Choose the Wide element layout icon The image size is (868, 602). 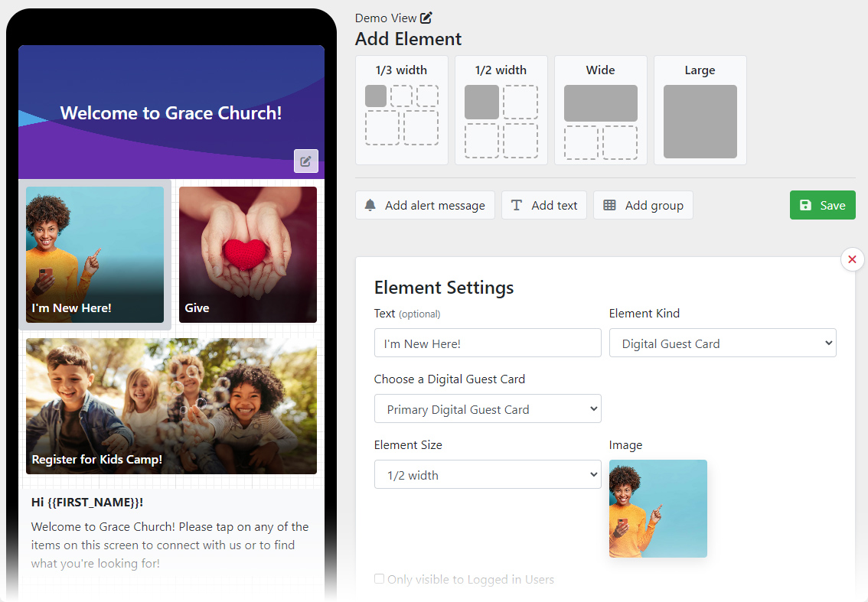click(601, 110)
